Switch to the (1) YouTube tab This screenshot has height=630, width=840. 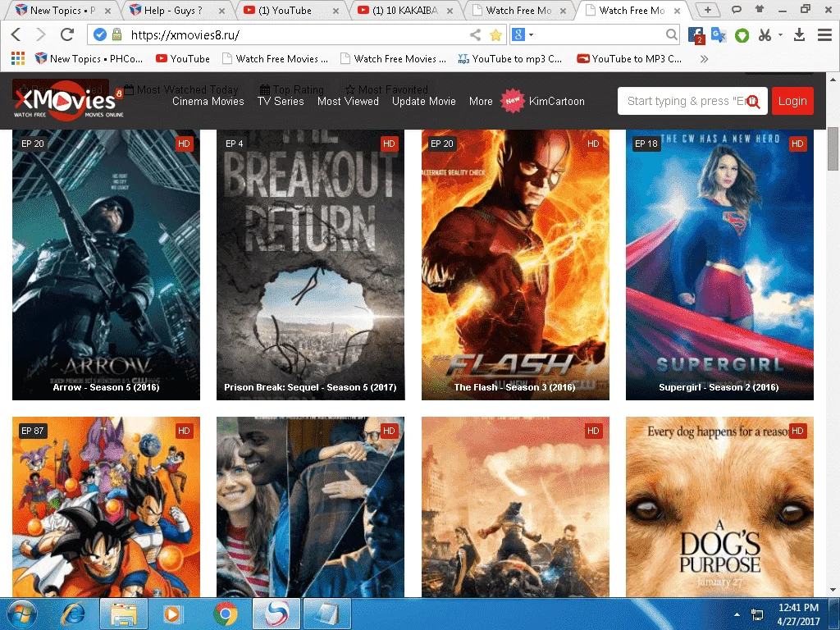coord(285,10)
